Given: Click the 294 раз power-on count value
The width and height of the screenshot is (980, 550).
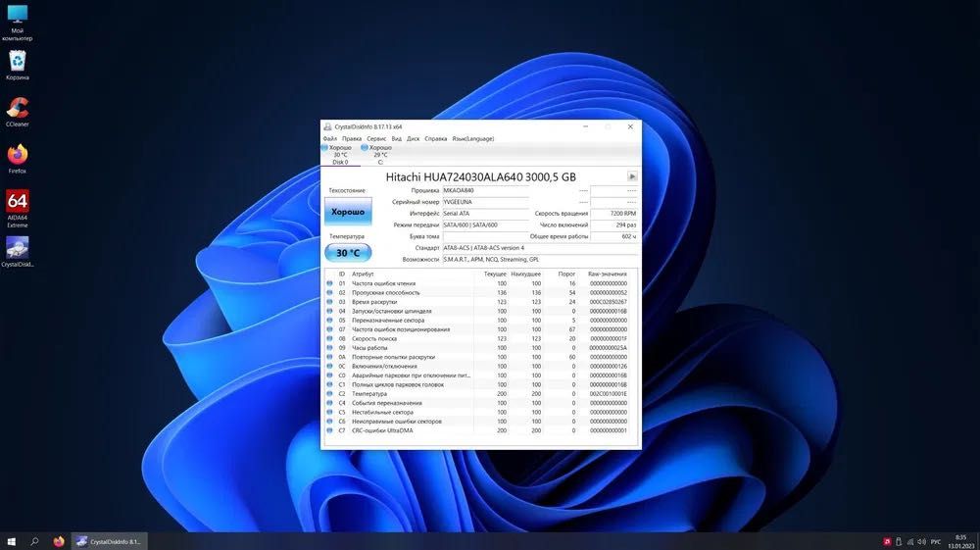Looking at the screenshot, I should (614, 225).
